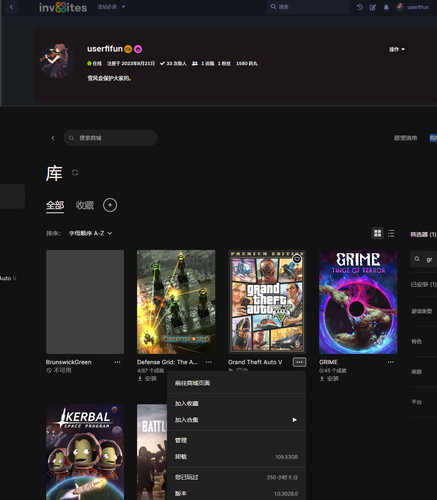Expand submenu arrow next to 加入合集
Screen dimensions: 437x500
tap(294, 420)
